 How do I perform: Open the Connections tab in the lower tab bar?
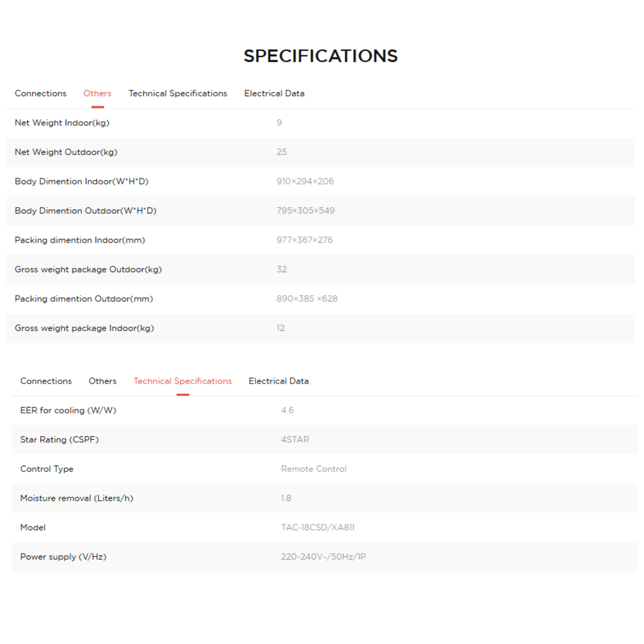coord(46,381)
